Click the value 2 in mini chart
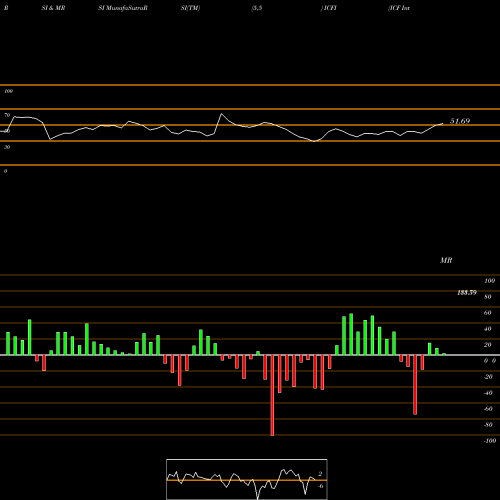500x500 pixels. click(320, 474)
